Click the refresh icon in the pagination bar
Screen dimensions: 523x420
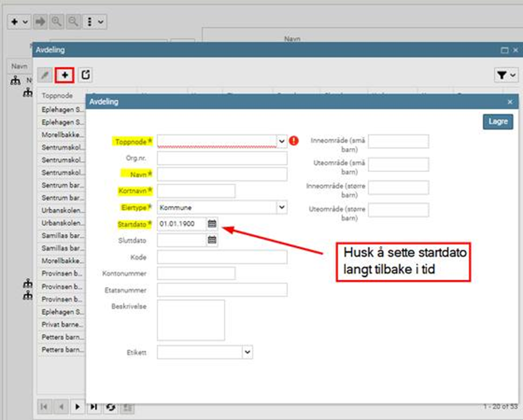pos(111,407)
